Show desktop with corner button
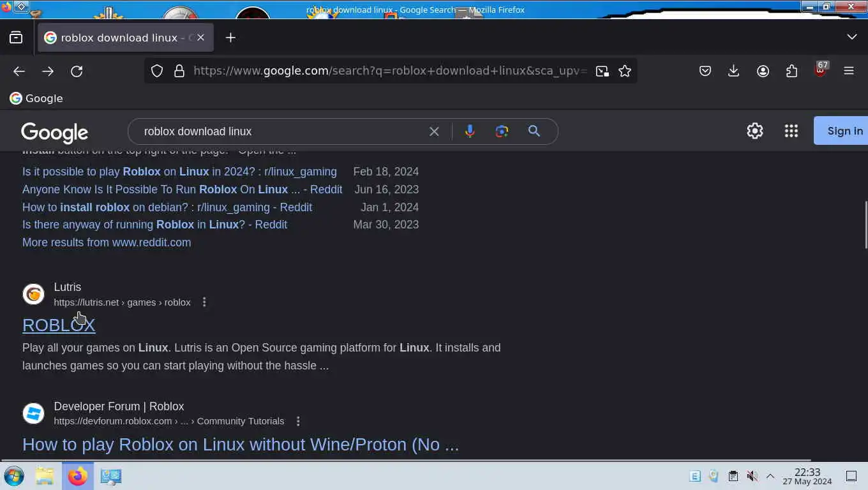The height and width of the screenshot is (490, 868). (851, 476)
